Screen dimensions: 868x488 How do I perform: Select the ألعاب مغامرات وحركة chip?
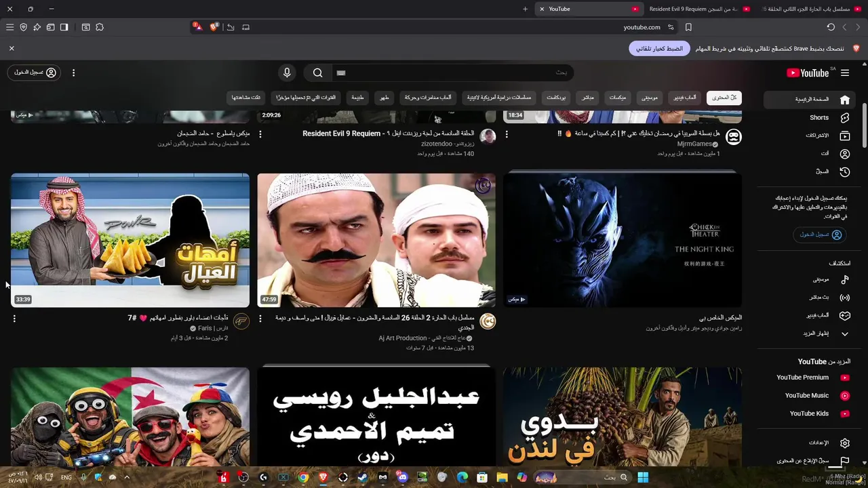[x=428, y=98]
